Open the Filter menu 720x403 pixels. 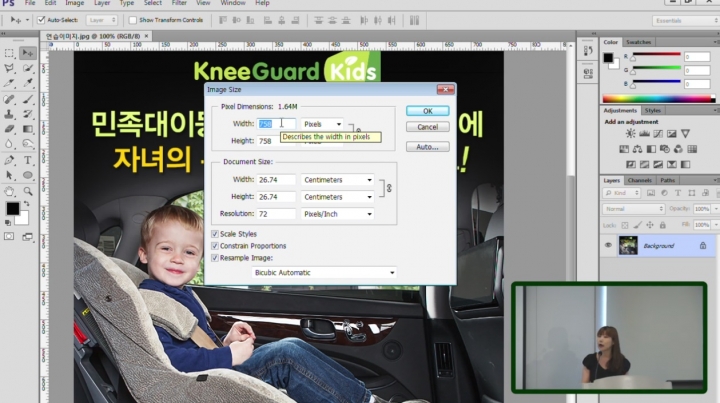coord(178,4)
